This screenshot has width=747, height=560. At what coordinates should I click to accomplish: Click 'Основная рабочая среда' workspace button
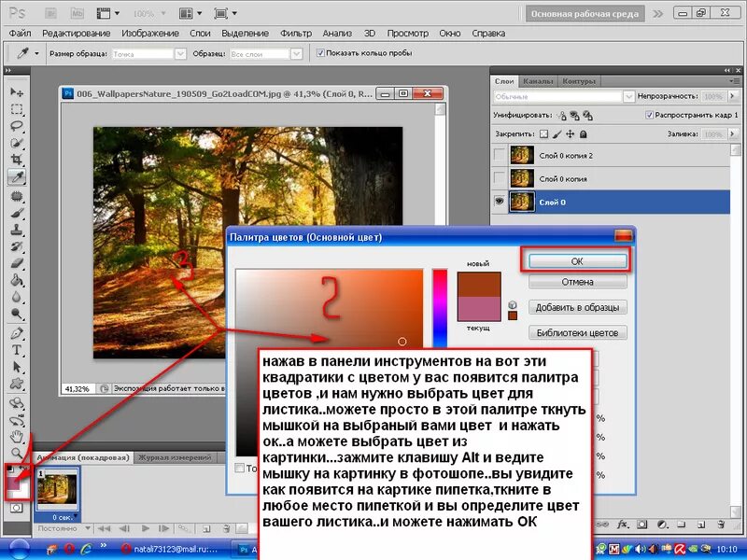click(585, 14)
